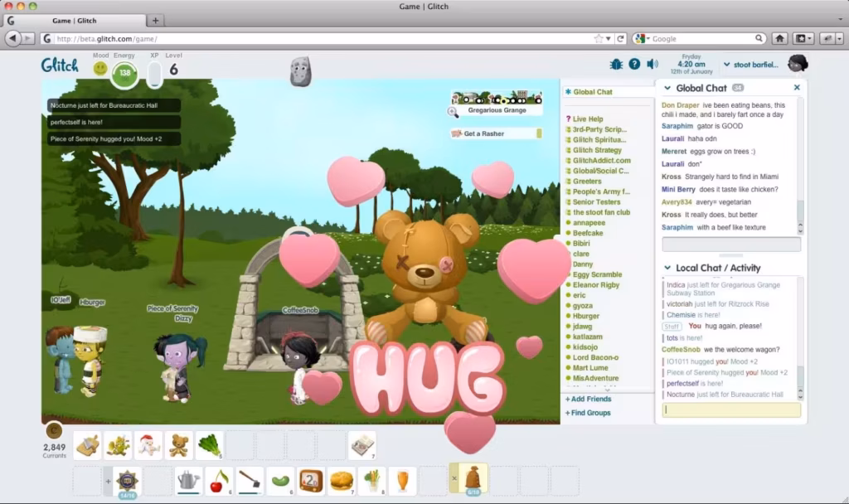Click the yellow Mood smiley face

(x=100, y=68)
